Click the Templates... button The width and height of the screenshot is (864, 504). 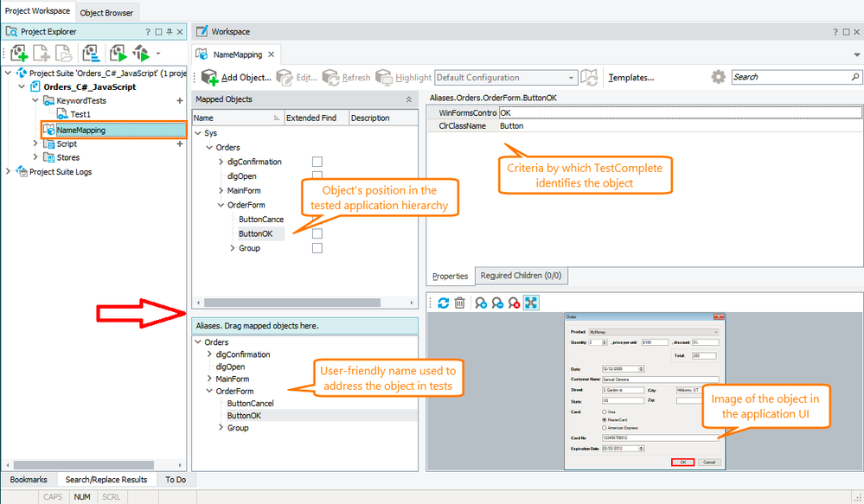(x=630, y=78)
